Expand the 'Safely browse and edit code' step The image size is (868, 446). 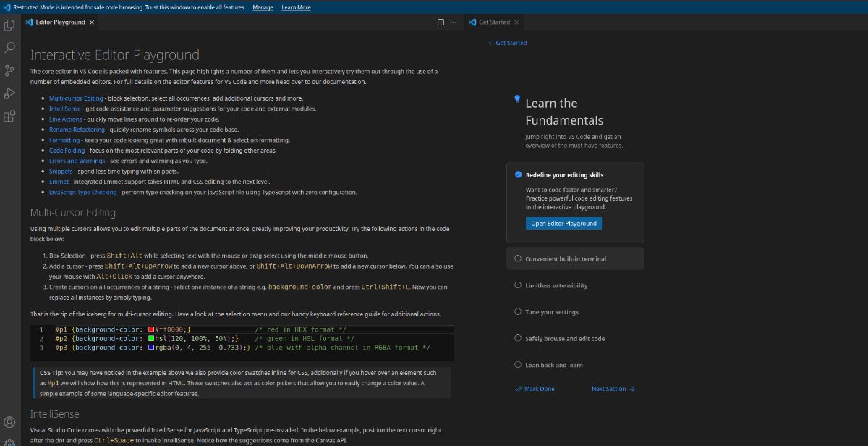click(575, 338)
